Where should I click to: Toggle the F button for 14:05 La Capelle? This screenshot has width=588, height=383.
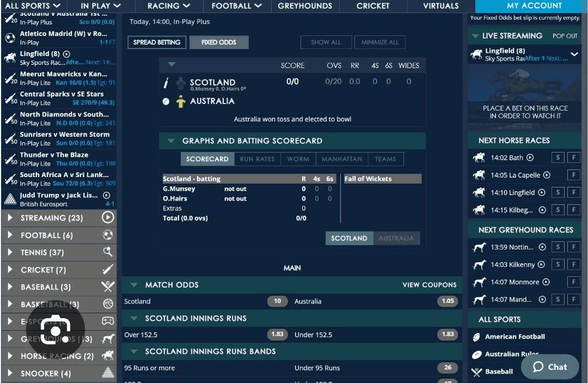pos(573,175)
